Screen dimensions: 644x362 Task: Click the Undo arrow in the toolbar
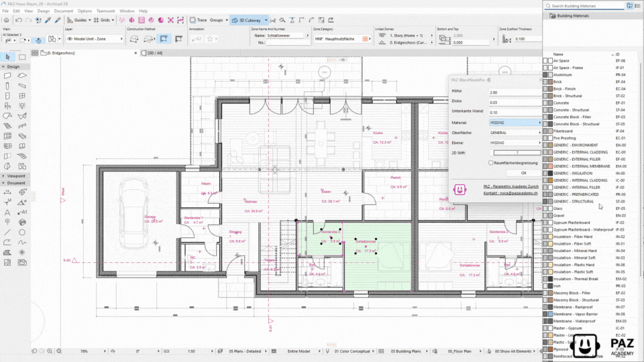[x=19, y=20]
